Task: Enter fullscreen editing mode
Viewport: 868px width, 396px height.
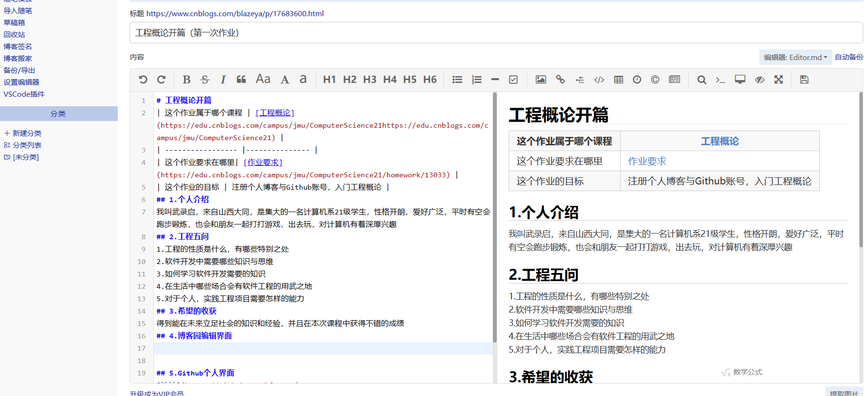Action: point(778,80)
